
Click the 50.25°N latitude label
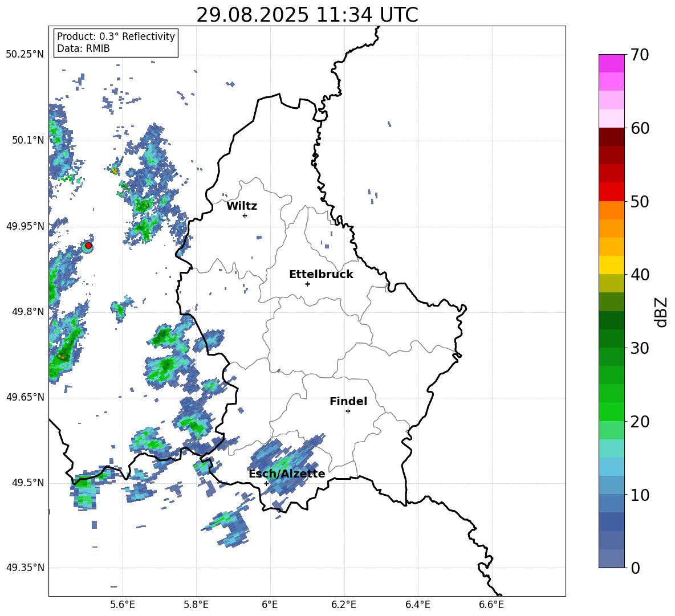point(25,55)
